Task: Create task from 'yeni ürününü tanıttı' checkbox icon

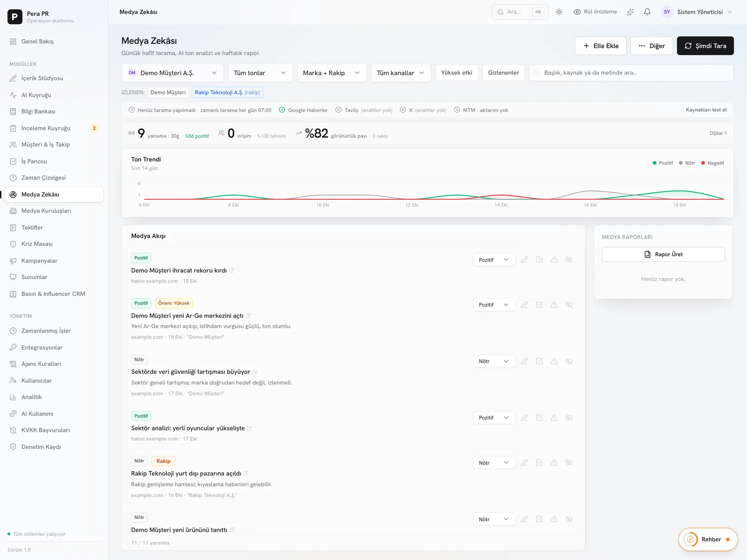Action: (x=539, y=519)
